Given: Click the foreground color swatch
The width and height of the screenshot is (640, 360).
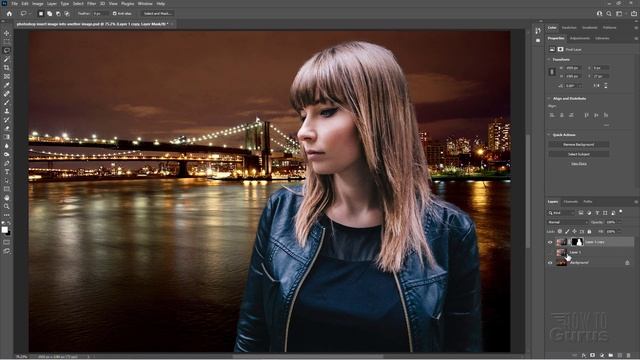Looking at the screenshot, I should 5,229.
